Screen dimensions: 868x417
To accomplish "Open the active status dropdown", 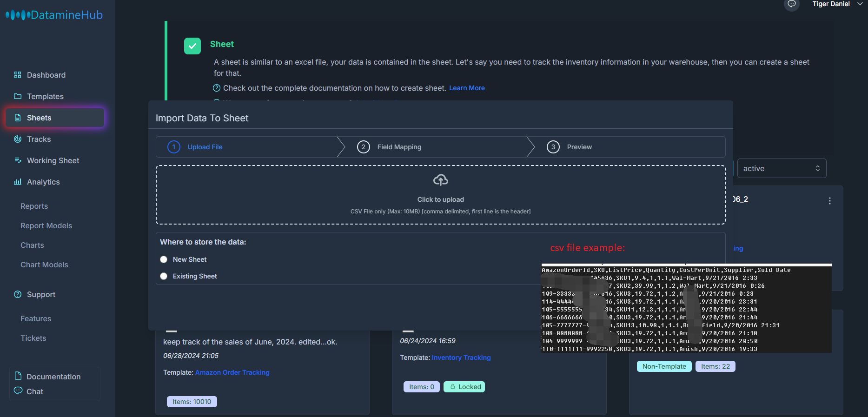I will coord(782,168).
